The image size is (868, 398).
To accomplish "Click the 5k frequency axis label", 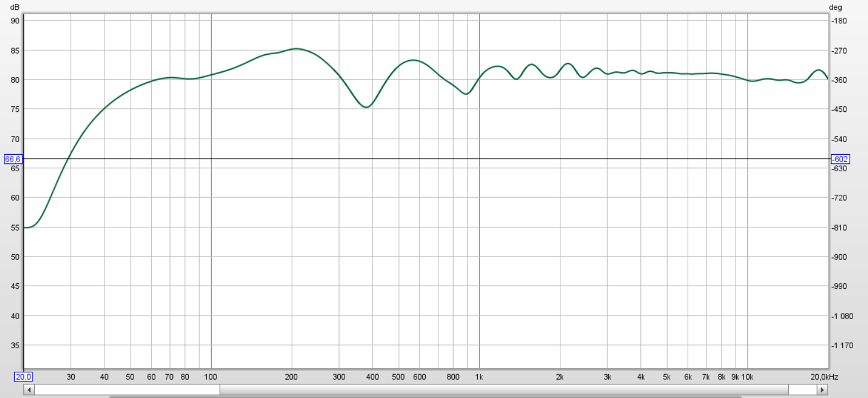I will (667, 377).
